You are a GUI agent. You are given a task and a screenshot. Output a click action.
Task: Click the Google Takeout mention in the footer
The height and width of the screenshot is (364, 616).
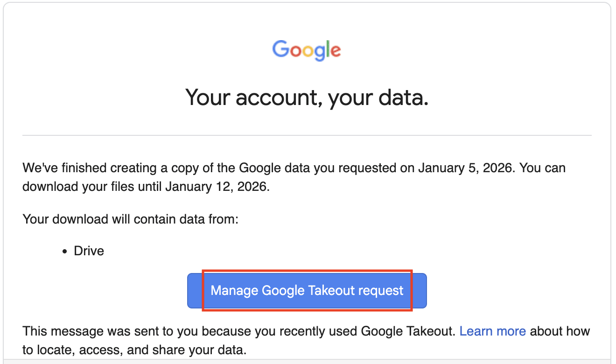click(406, 331)
